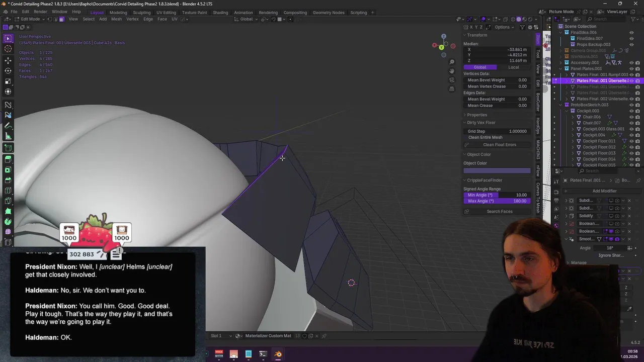This screenshot has height=362, width=644.
Task: Select the Transform tool in left toolbar
Action: 8,92
